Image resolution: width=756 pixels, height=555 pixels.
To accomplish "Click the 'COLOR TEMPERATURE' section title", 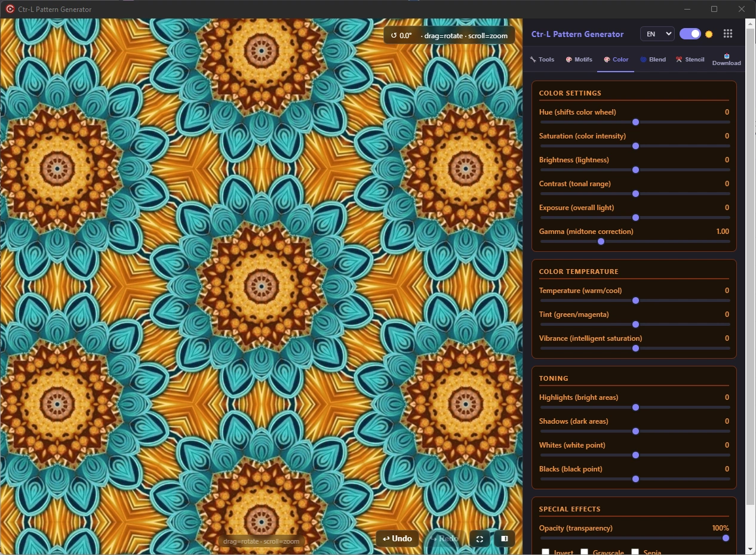I will click(x=579, y=272).
